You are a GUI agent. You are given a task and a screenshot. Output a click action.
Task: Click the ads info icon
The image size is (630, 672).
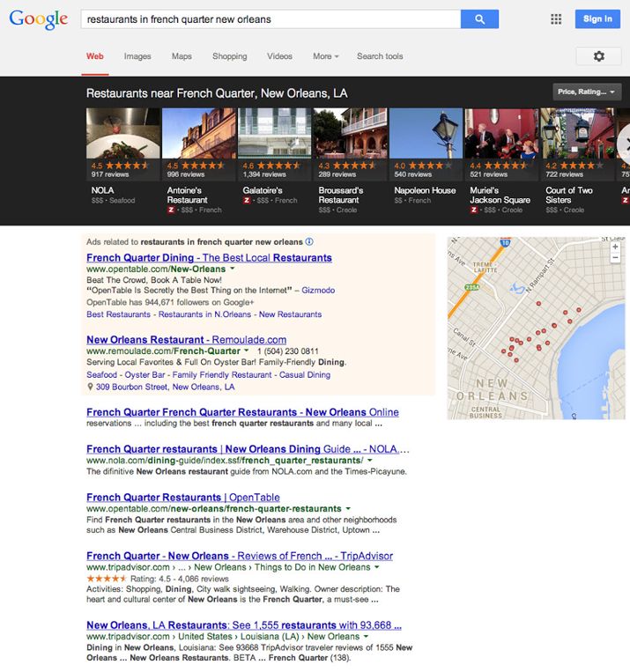(x=309, y=241)
